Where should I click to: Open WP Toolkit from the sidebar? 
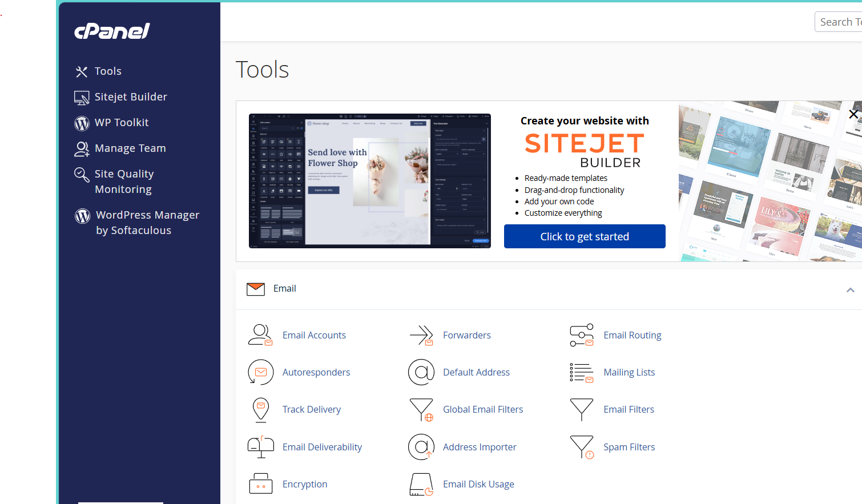click(x=122, y=123)
